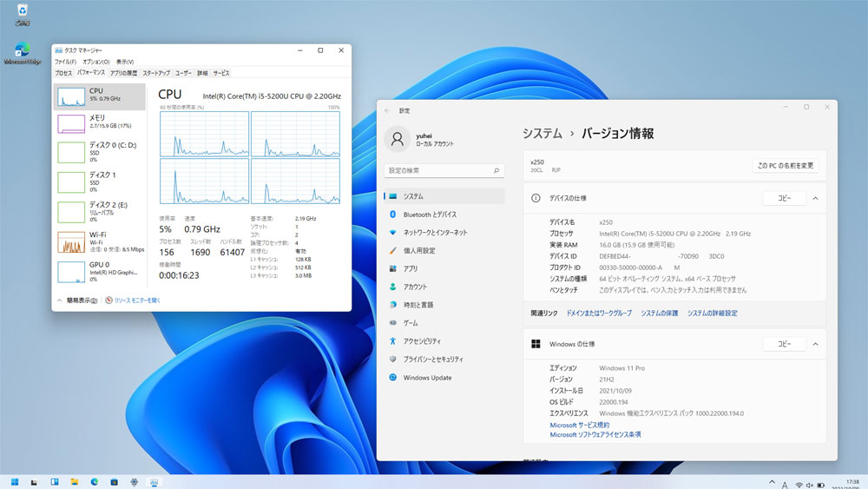Click the Windows logo in Windows の仕様
868x489 pixels.
[x=536, y=344]
